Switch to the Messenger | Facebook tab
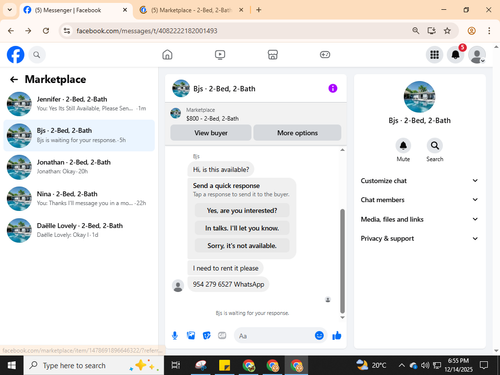Viewport: 500px width, 375px height. (x=75, y=10)
